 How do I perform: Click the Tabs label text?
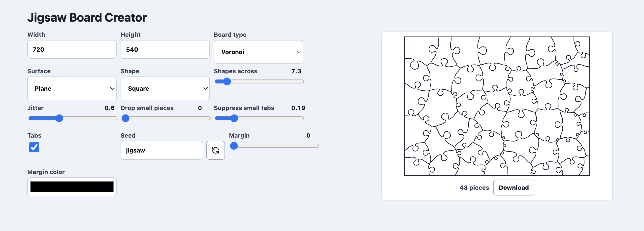[34, 135]
